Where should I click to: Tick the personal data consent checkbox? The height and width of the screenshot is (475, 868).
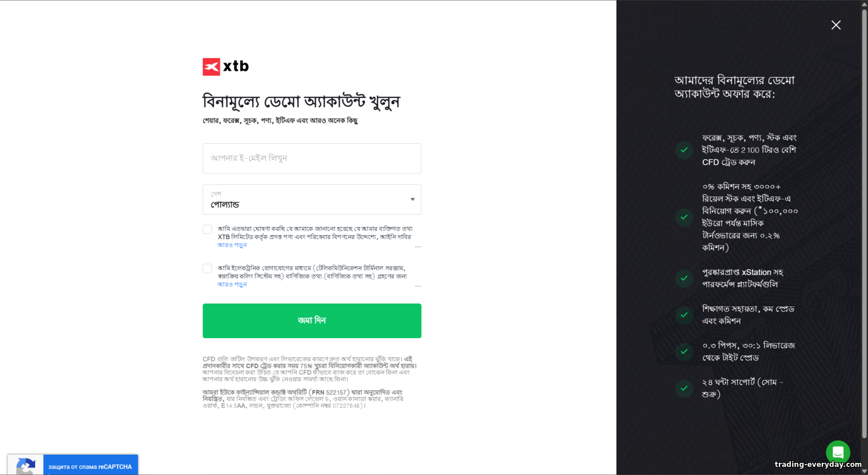[x=207, y=229]
